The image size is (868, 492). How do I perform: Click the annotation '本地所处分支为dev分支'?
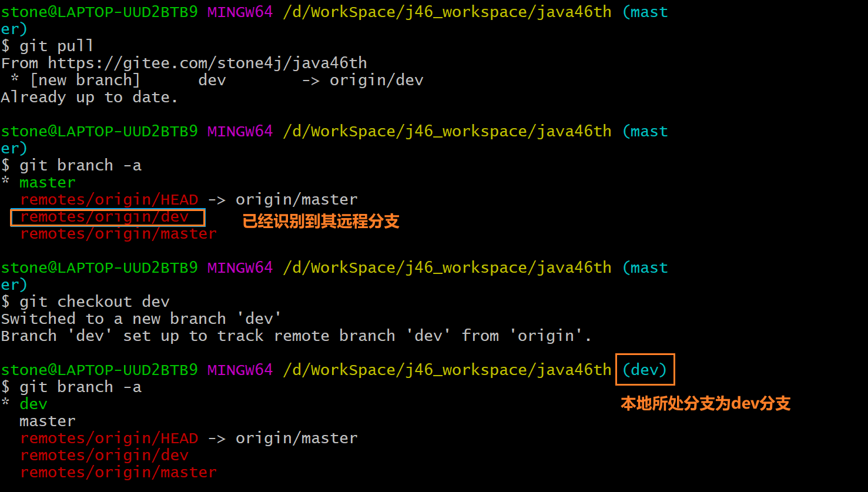click(705, 404)
